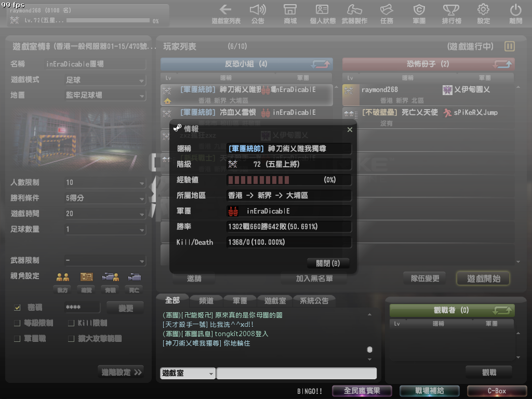The image size is (532, 399).
Task: Switch to the 全部 chat tab
Action: point(172,300)
